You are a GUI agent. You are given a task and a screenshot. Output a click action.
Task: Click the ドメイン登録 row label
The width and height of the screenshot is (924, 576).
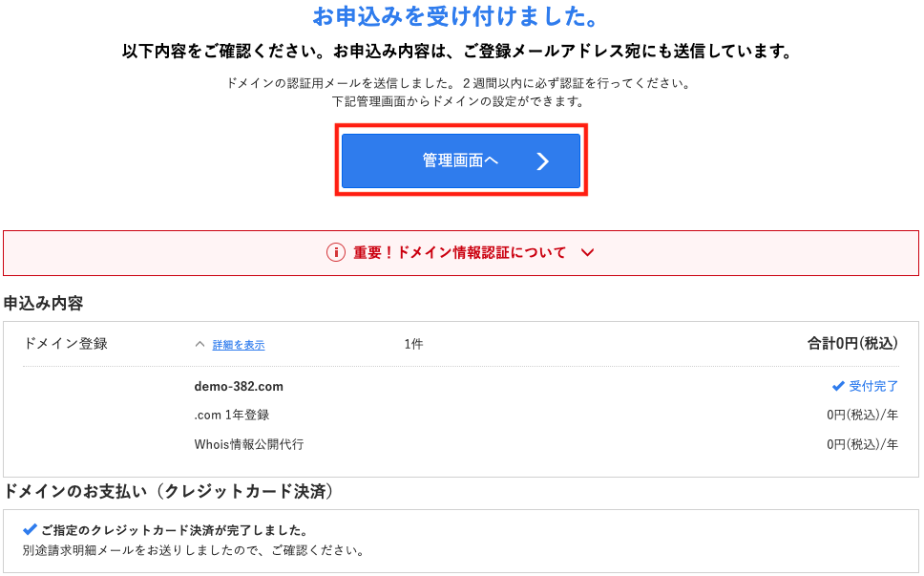point(66,344)
